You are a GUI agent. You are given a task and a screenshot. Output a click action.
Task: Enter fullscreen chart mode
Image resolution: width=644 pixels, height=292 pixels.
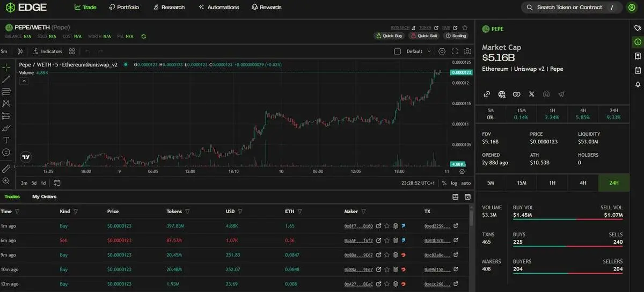point(455,52)
